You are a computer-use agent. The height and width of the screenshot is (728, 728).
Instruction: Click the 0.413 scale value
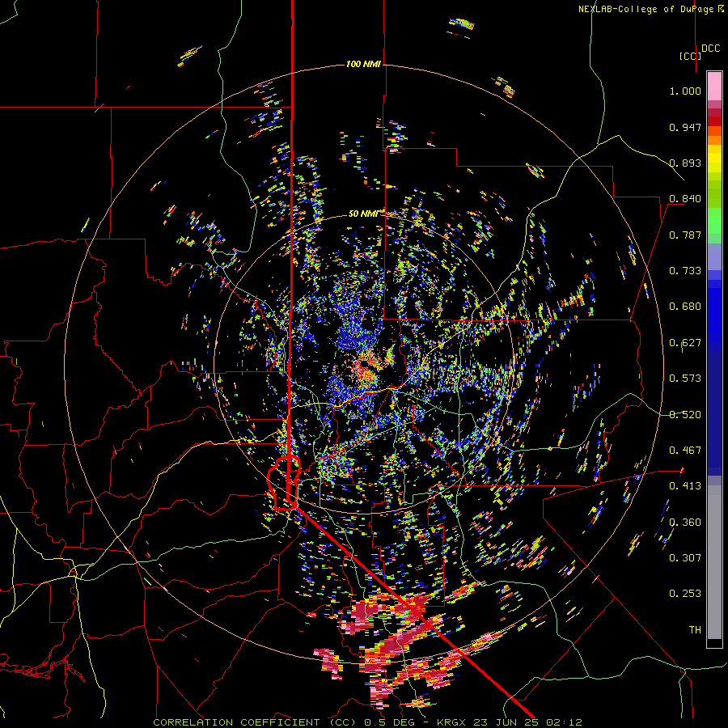(x=685, y=486)
